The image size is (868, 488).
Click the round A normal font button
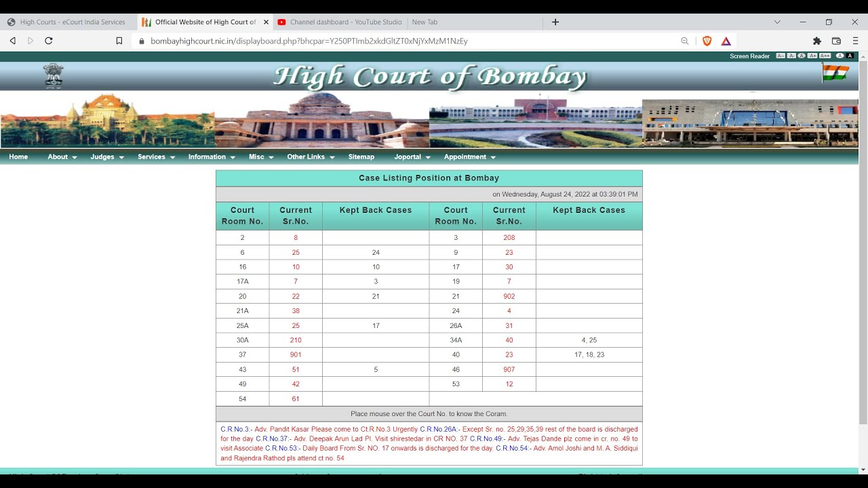click(802, 56)
